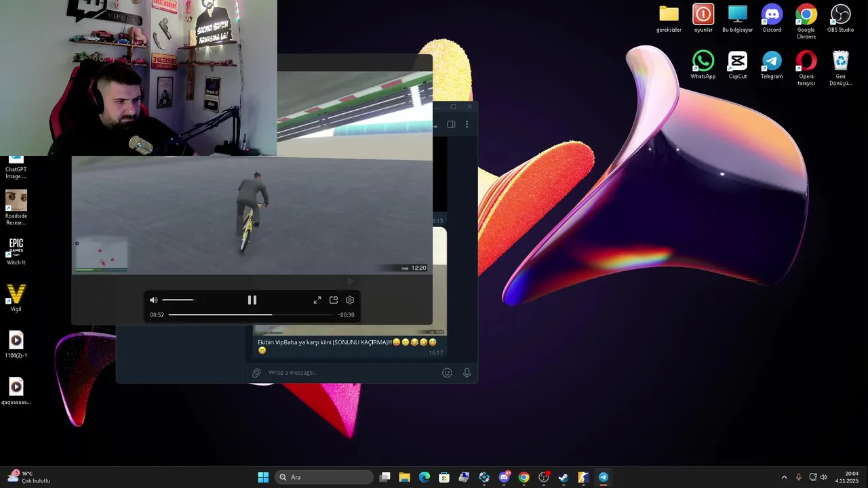Viewport: 868px width, 488px height.
Task: Open Telegram chat three-dot menu
Action: pos(467,124)
